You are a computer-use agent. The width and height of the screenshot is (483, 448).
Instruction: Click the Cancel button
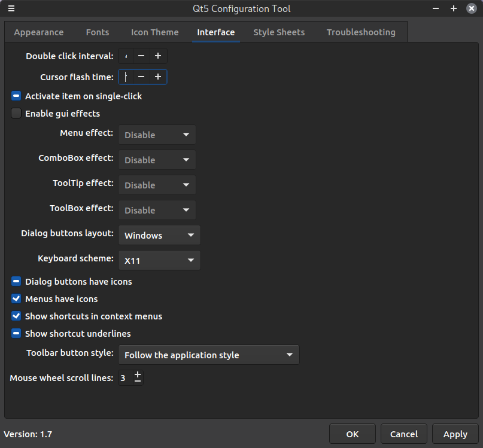click(x=404, y=434)
